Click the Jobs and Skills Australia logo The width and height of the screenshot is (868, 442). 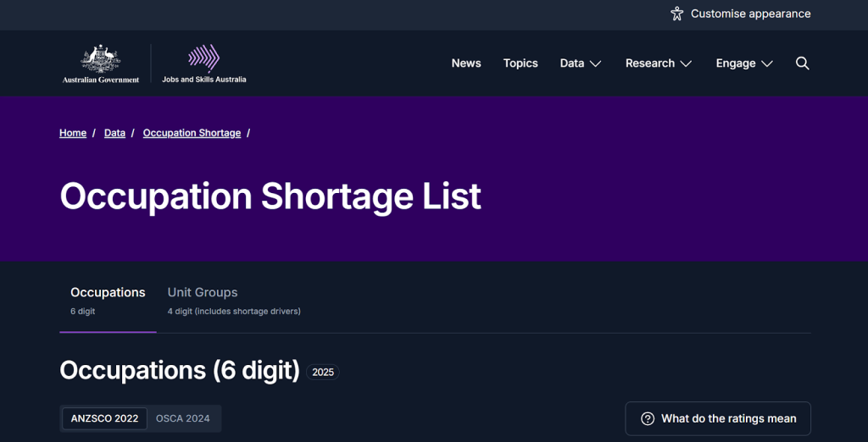[204, 64]
